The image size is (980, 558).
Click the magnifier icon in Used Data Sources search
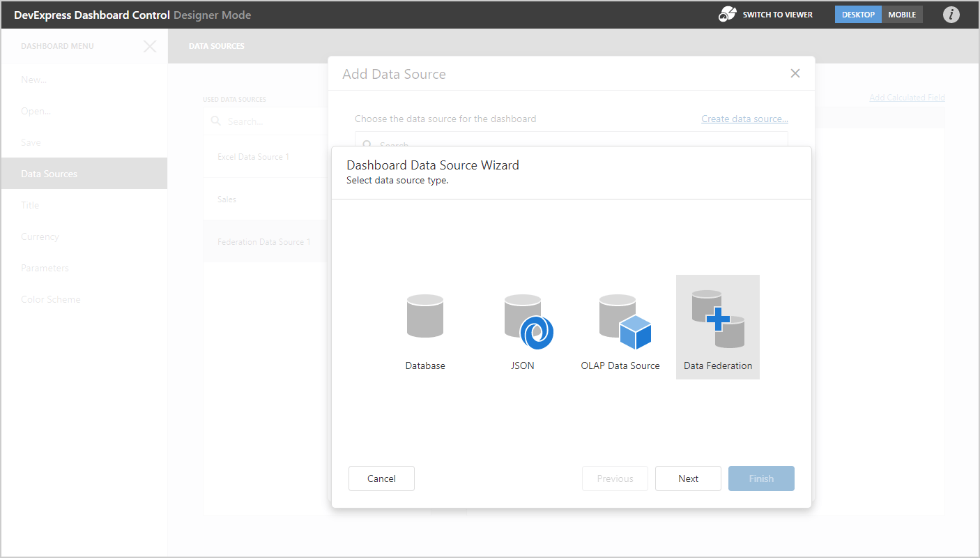coord(215,121)
